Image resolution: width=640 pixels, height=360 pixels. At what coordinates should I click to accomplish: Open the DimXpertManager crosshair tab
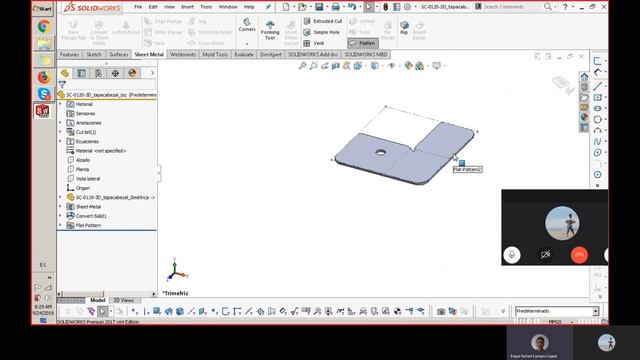coord(116,73)
